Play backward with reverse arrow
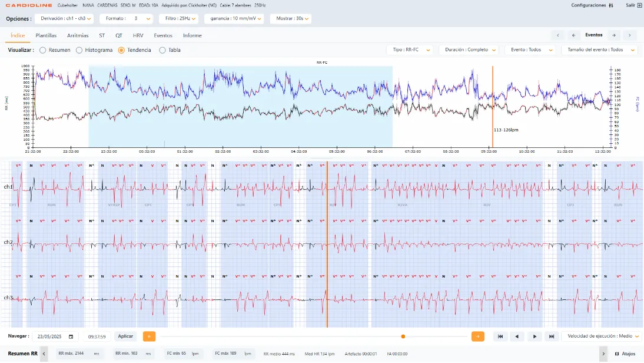644x363 pixels. [517, 336]
